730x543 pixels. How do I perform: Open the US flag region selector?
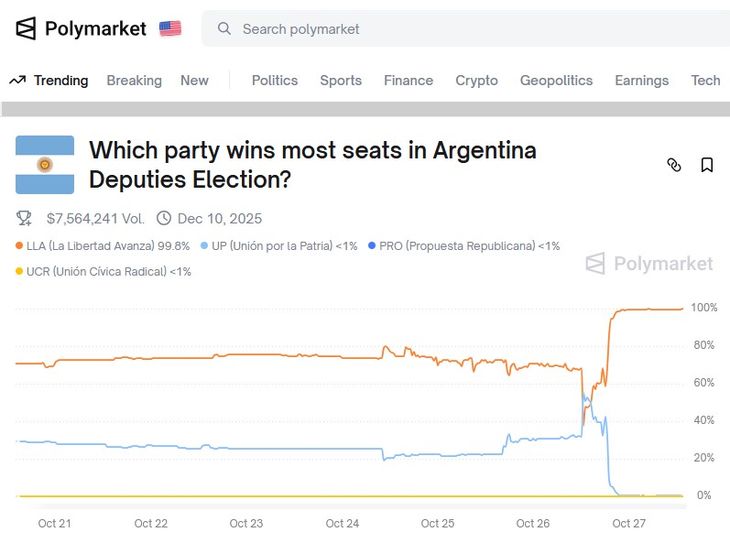pyautogui.click(x=170, y=29)
